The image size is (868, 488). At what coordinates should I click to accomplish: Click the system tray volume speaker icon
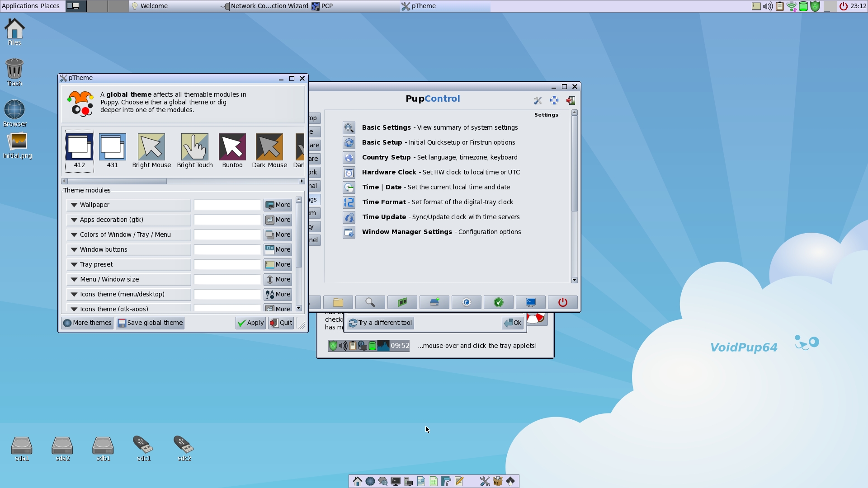tap(767, 6)
